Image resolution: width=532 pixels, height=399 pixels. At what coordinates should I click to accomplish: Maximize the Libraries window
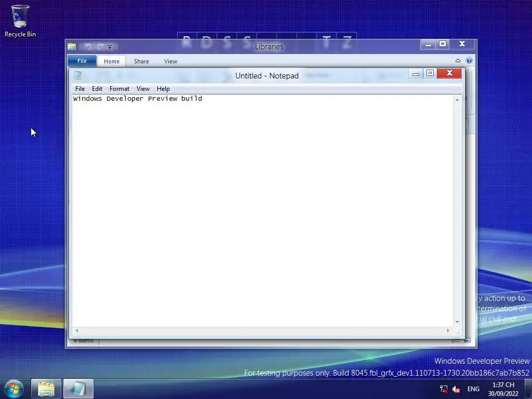pyautogui.click(x=443, y=44)
